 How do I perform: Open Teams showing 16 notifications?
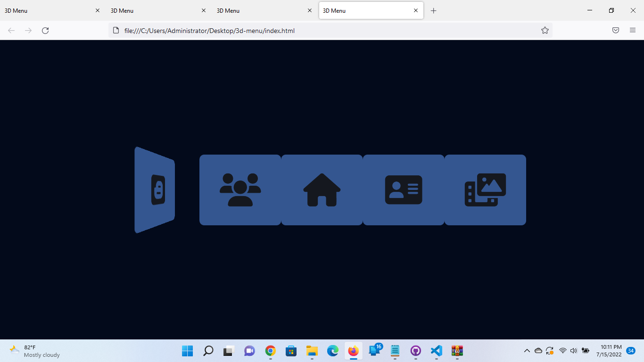[374, 351]
